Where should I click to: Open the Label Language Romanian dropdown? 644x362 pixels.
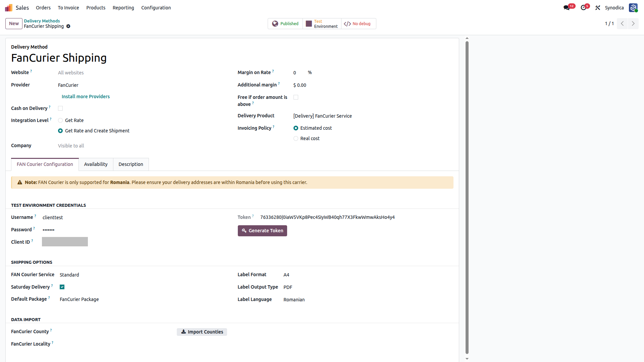(368, 300)
